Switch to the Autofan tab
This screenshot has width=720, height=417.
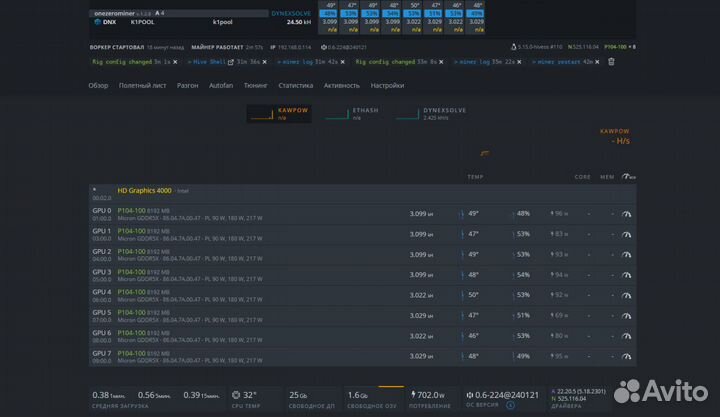pyautogui.click(x=221, y=85)
